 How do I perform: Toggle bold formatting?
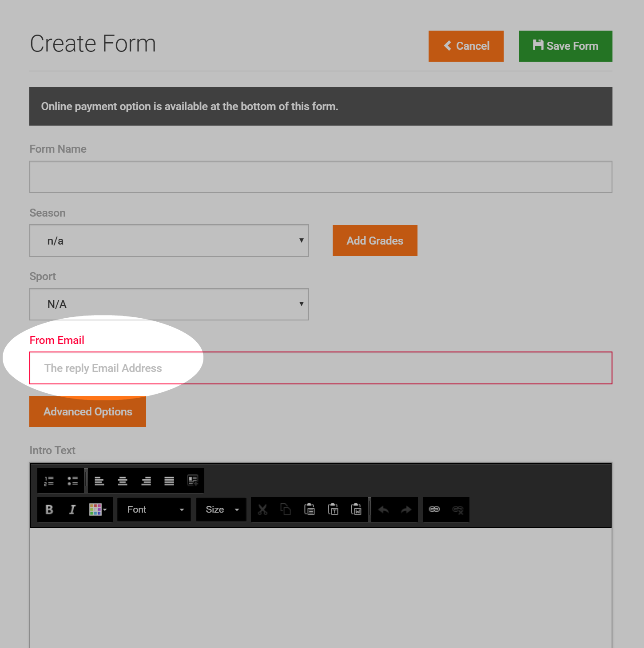[x=49, y=510]
